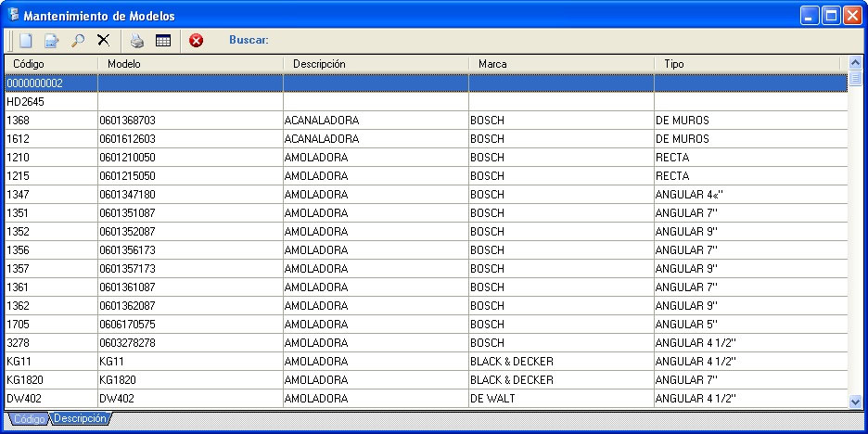Click the Descripción column header
This screenshot has width=868, height=434.
375,64
